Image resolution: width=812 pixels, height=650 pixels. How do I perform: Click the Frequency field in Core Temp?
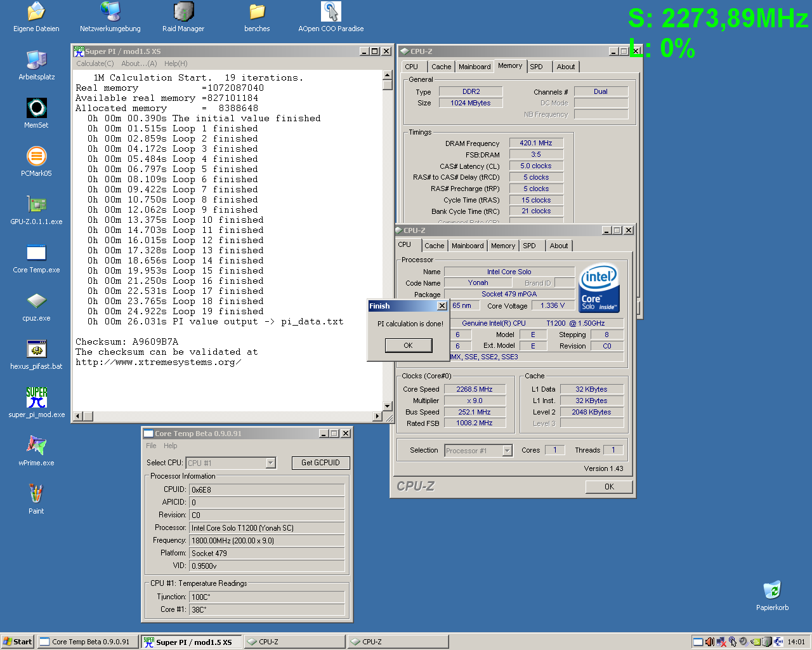[x=267, y=541]
